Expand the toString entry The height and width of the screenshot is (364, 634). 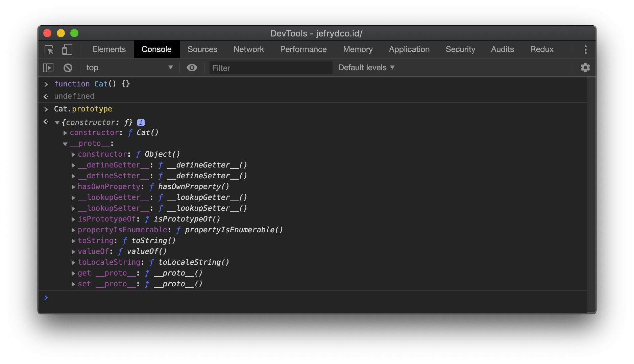click(73, 241)
